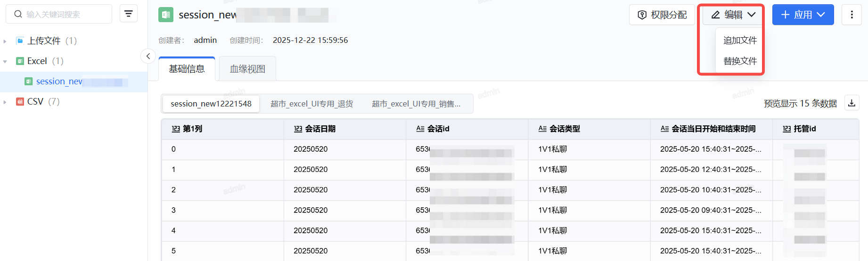Open the 编辑 dropdown
The width and height of the screenshot is (868, 261).
pos(733,15)
